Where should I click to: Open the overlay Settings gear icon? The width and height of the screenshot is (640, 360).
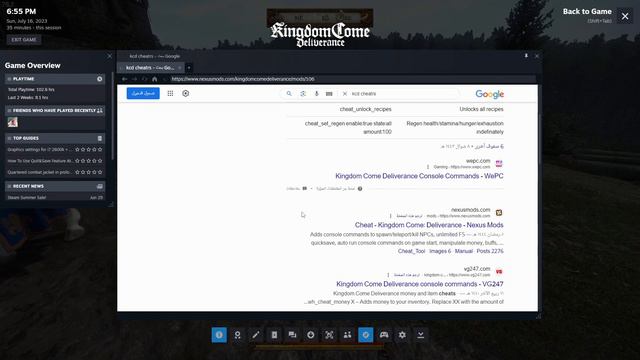[x=402, y=335]
